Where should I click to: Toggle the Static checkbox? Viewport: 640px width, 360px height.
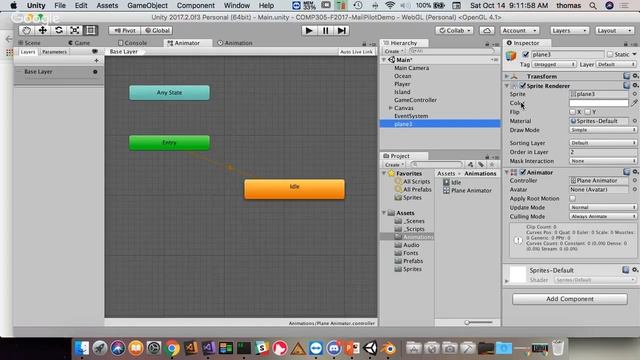(x=610, y=54)
